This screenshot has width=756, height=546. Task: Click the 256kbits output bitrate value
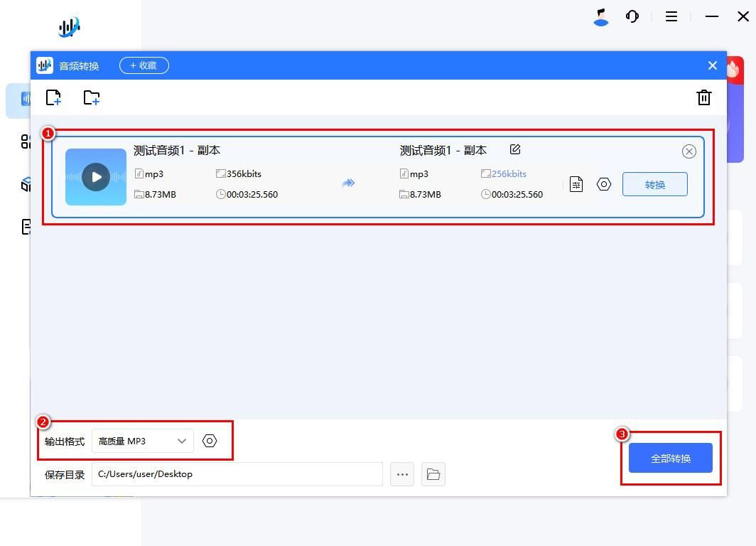coord(509,173)
